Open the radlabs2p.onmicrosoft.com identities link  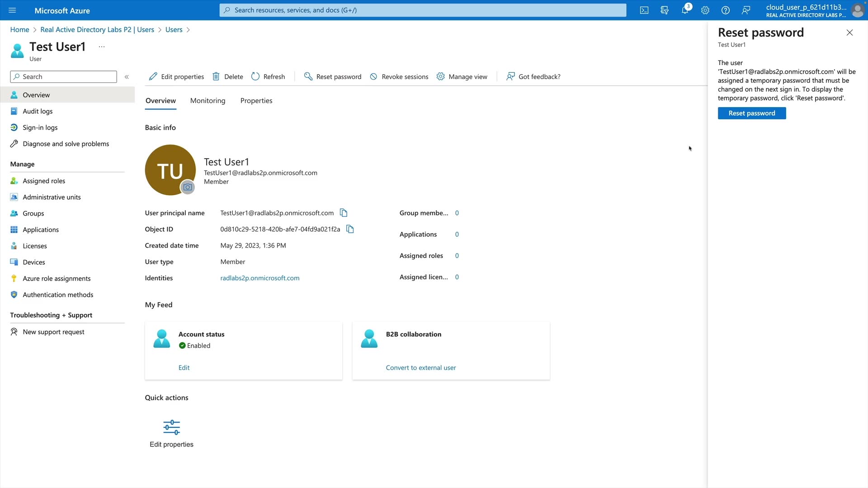click(260, 278)
